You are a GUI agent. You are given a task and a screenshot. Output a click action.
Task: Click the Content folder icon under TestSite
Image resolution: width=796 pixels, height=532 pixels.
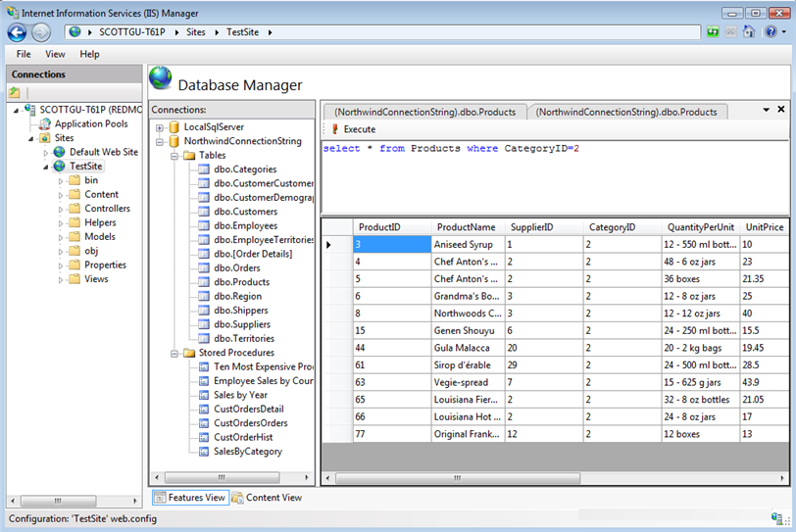(x=75, y=194)
